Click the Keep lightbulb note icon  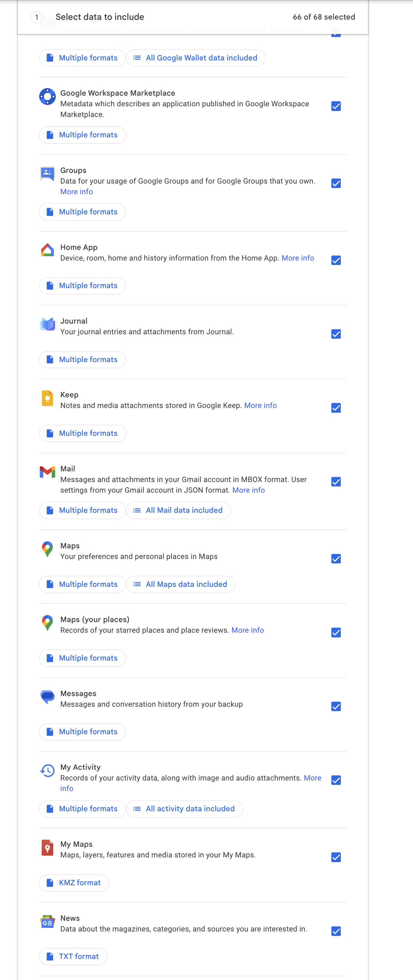[x=48, y=398]
